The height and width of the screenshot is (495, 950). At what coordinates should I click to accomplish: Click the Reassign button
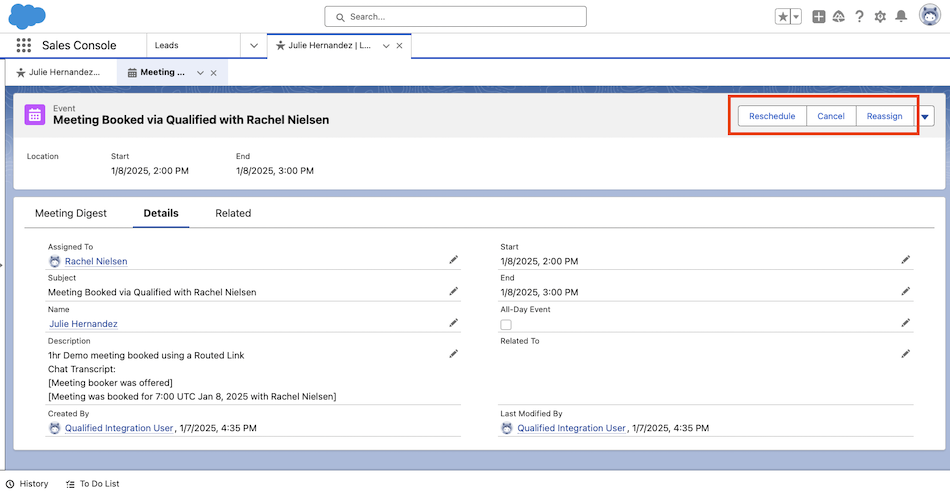click(x=884, y=116)
